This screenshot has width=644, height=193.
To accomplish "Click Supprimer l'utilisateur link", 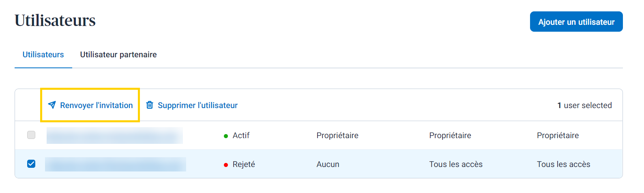I will [x=197, y=105].
